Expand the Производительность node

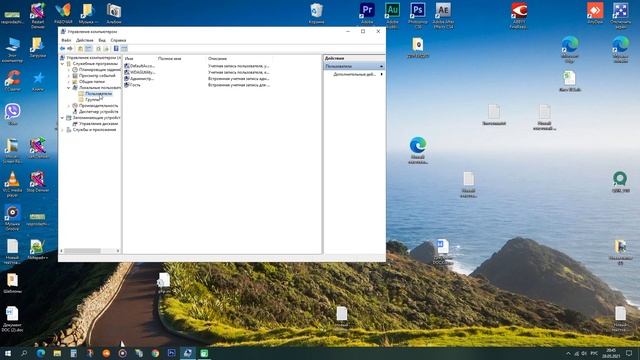(69, 106)
